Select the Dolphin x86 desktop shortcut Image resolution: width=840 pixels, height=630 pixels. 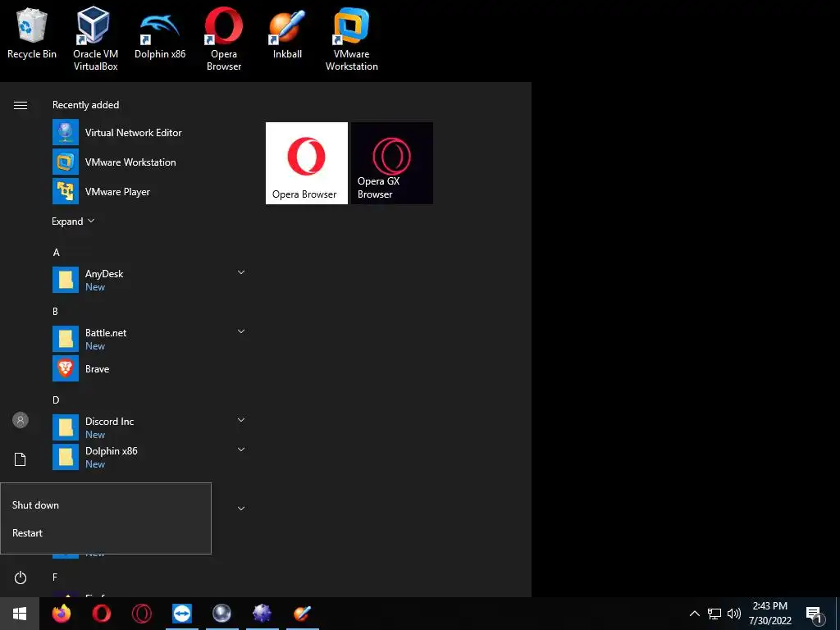160,34
